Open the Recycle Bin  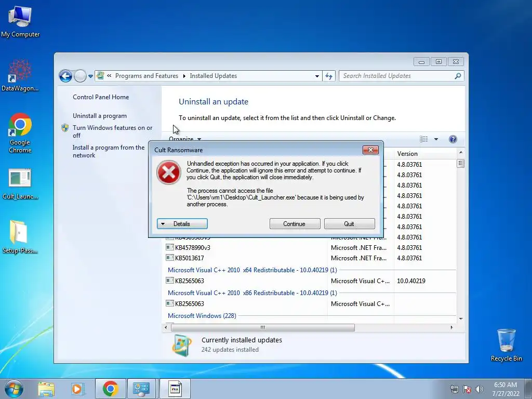506,345
